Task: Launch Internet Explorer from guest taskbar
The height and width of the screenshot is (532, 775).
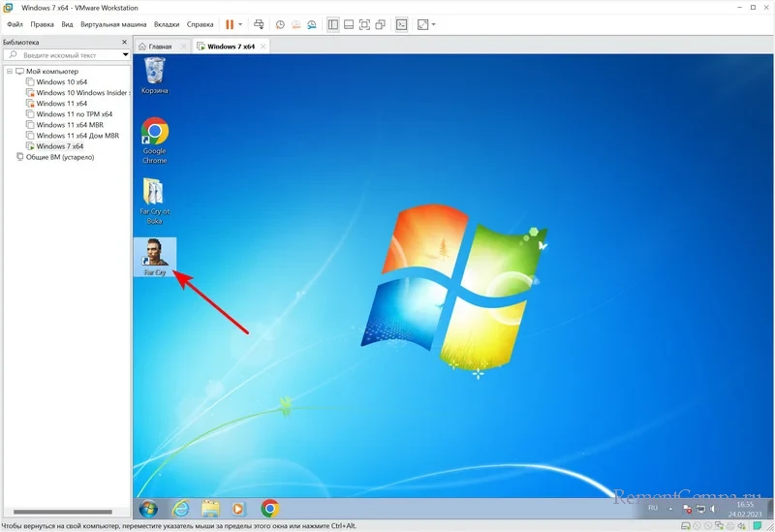Action: coord(181,509)
